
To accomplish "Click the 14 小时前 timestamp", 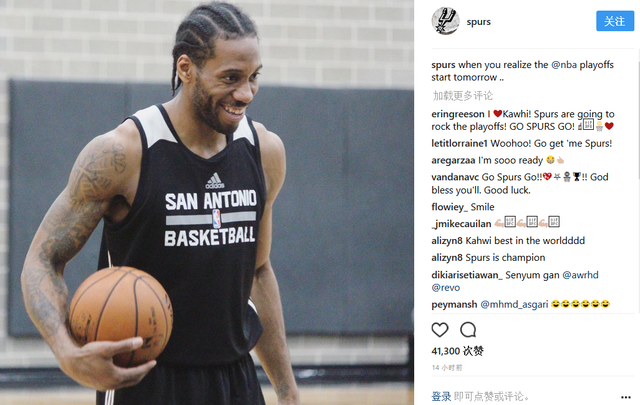I will click(x=447, y=367).
